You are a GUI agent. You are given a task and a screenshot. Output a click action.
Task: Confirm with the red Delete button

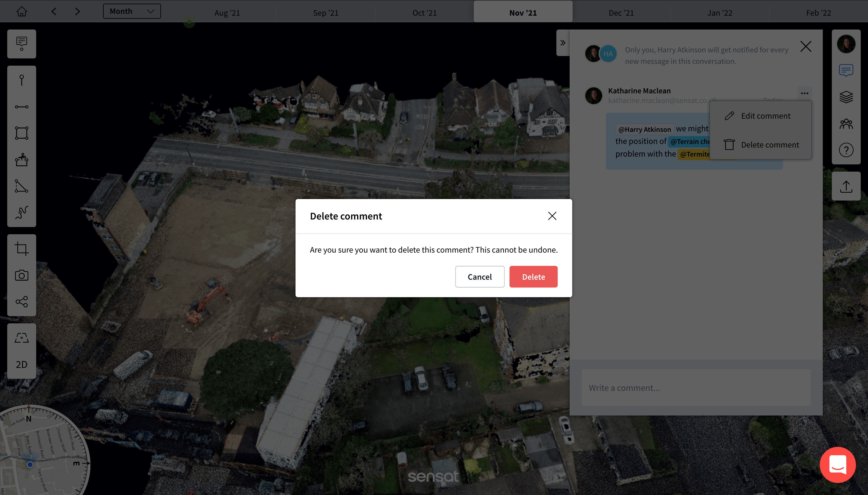[533, 277]
